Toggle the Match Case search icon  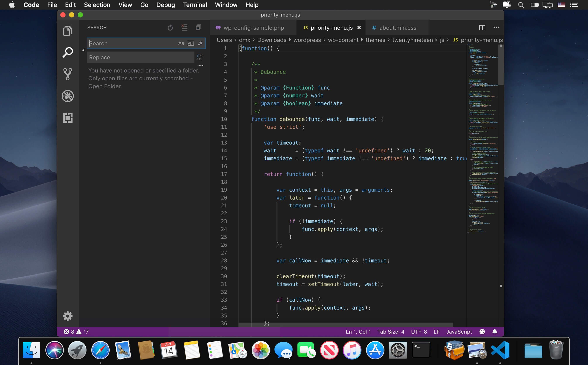coord(181,43)
